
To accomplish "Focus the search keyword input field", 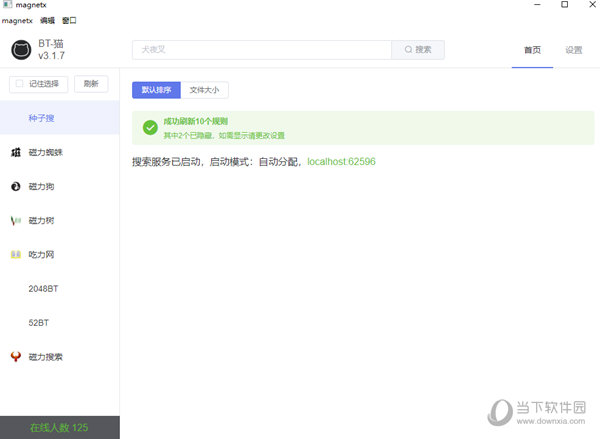I will pyautogui.click(x=261, y=50).
